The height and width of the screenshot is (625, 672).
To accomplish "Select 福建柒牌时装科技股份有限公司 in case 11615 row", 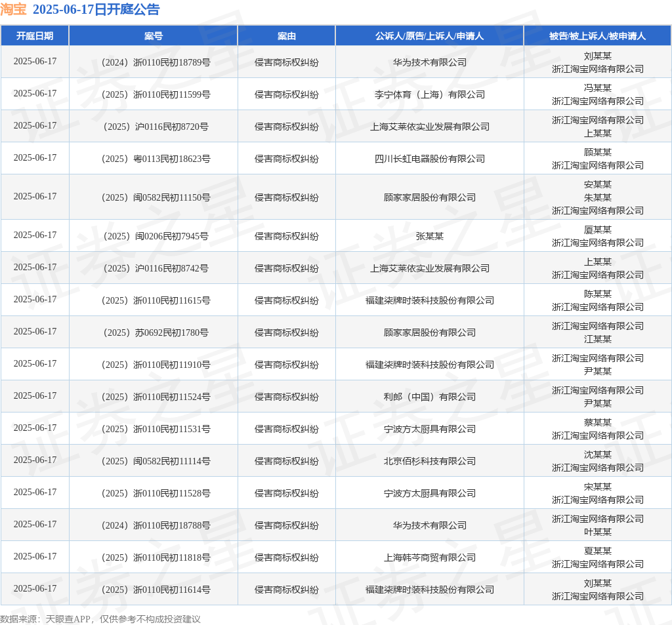I will coord(429,300).
